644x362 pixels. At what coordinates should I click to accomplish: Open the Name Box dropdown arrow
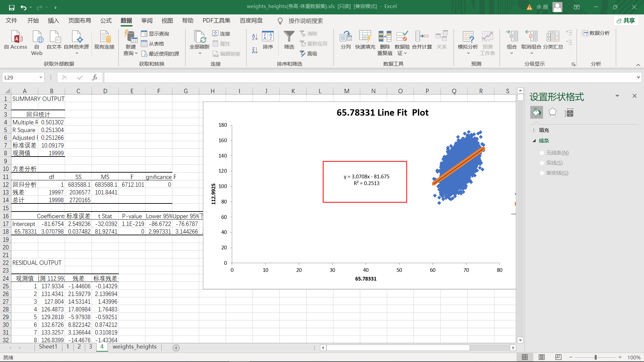pyautogui.click(x=41, y=77)
